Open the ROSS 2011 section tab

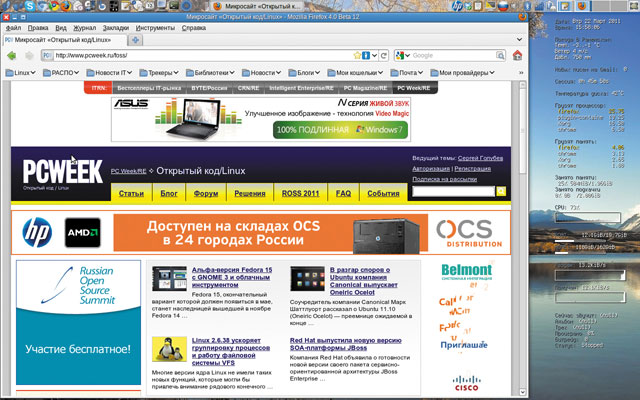point(300,193)
